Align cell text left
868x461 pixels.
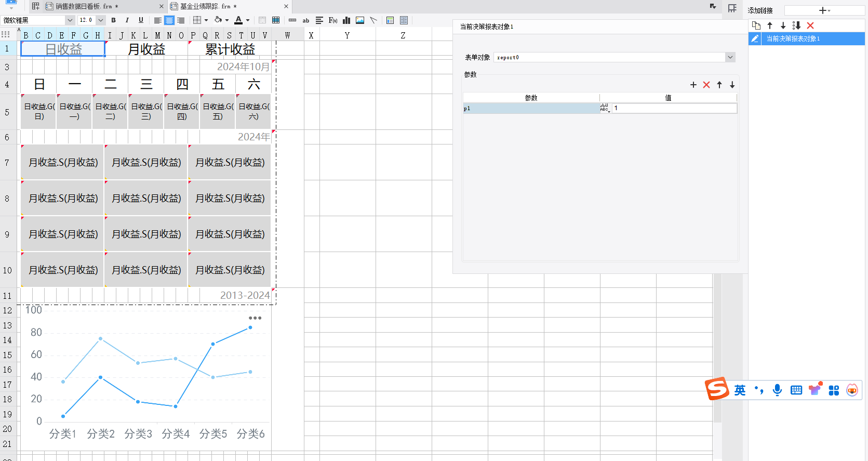(x=157, y=20)
